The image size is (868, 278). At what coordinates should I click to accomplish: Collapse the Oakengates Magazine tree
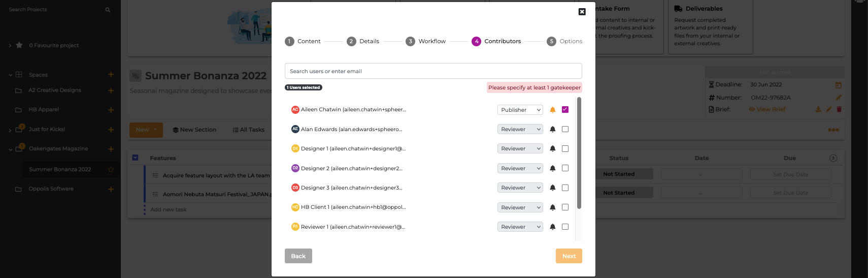[x=10, y=149]
